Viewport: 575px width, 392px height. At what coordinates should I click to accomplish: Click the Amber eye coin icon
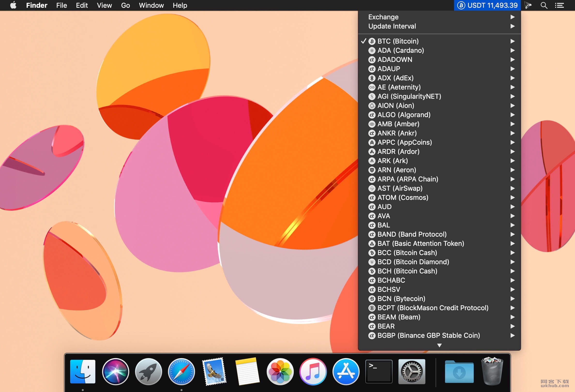pyautogui.click(x=372, y=124)
